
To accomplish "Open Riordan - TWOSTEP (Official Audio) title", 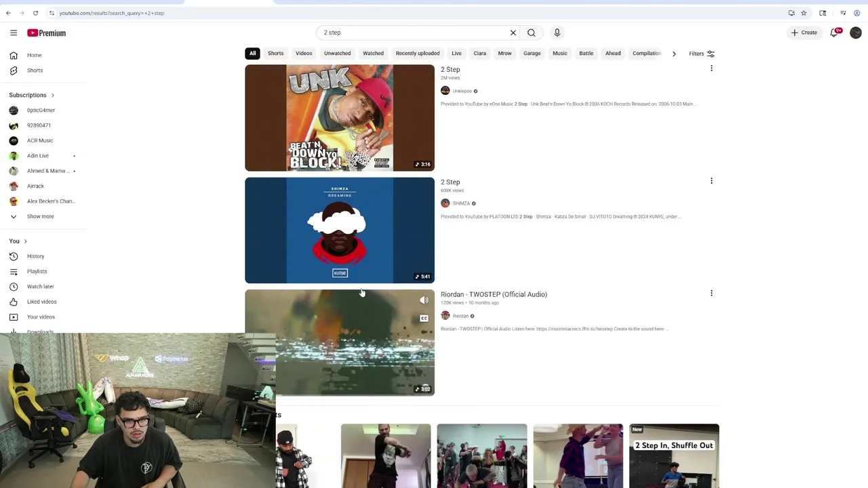I will point(494,294).
